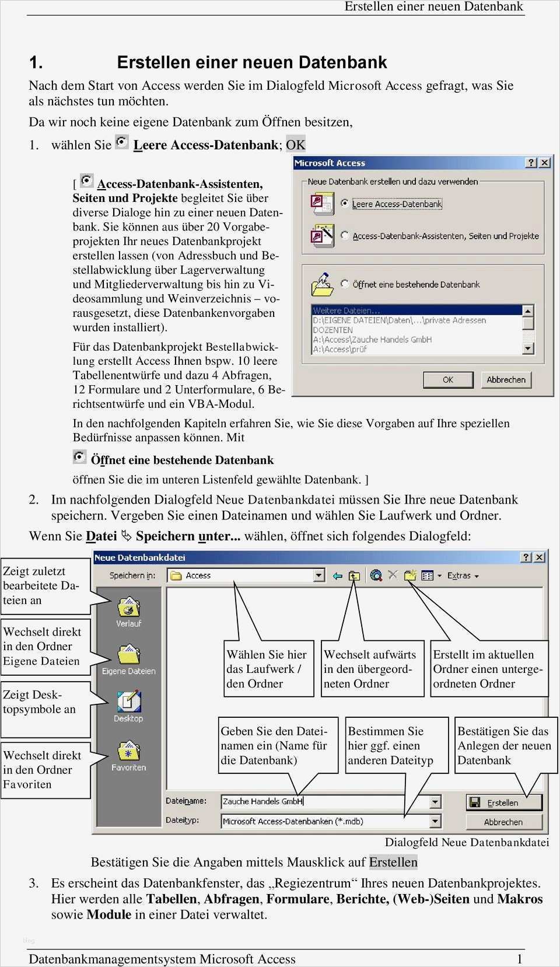This screenshot has width=560, height=967.
Task: Click the blank Access database icon
Action: pos(322,203)
